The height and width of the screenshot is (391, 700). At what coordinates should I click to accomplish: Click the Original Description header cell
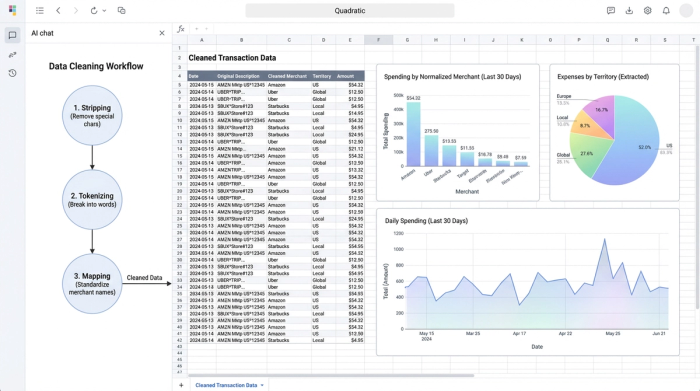point(242,76)
